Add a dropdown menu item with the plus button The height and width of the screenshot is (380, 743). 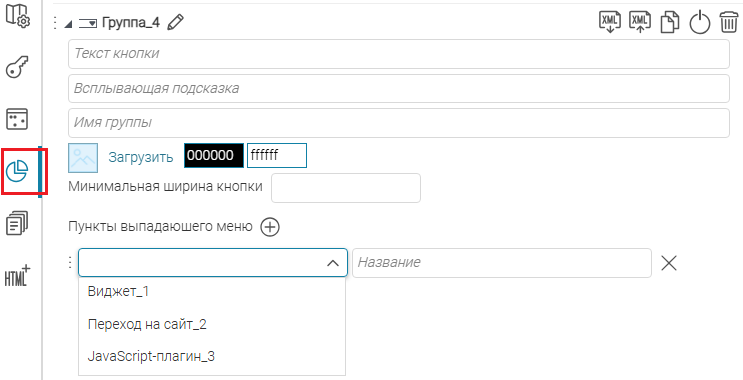click(x=270, y=227)
